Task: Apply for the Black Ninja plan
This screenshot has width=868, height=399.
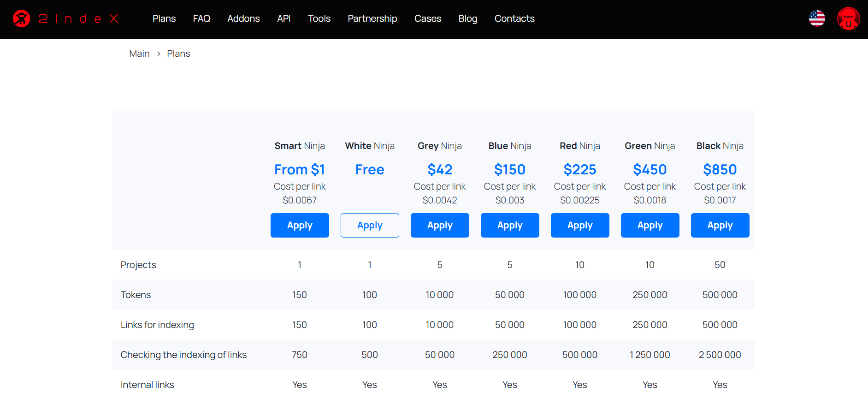Action: [x=720, y=225]
